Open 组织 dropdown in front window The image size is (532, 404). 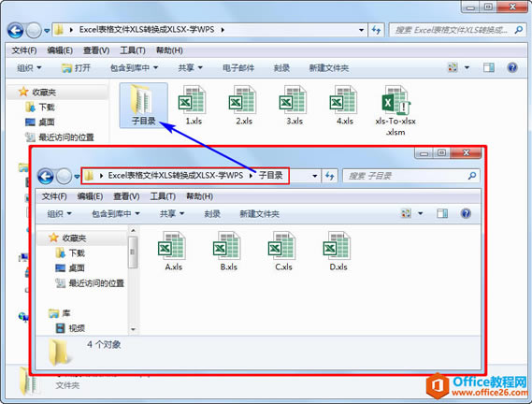tap(60, 213)
